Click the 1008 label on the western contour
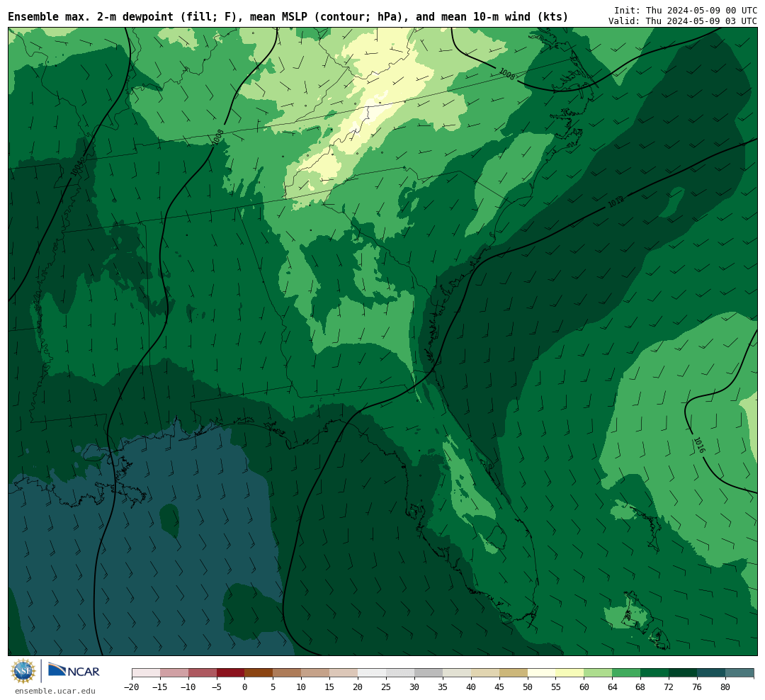This screenshot has height=700, width=765. 217,137
